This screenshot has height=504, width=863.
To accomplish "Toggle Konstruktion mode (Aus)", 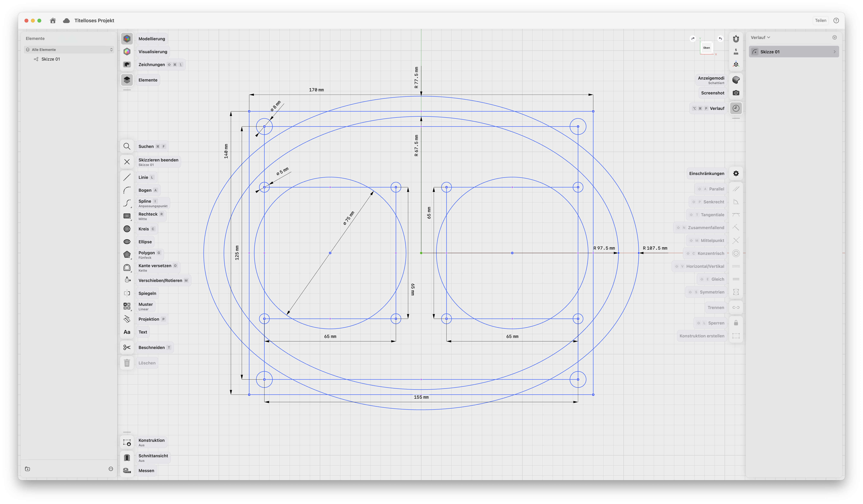I will [127, 442].
